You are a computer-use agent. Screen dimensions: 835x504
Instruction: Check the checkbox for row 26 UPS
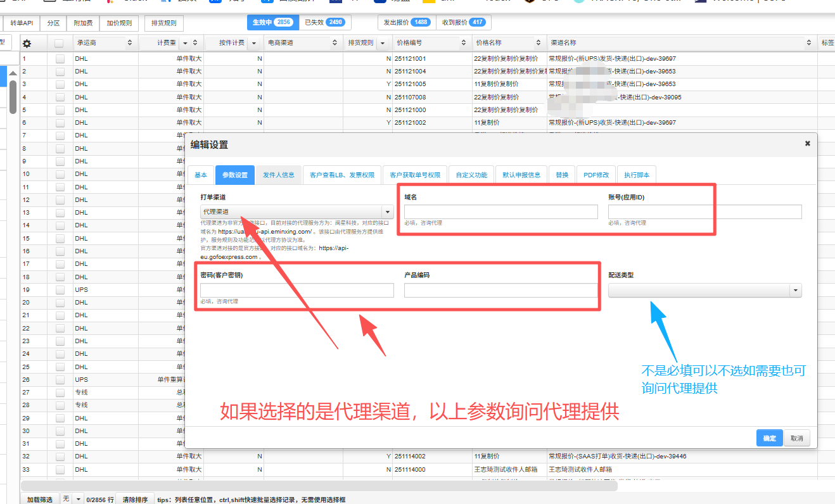point(60,380)
